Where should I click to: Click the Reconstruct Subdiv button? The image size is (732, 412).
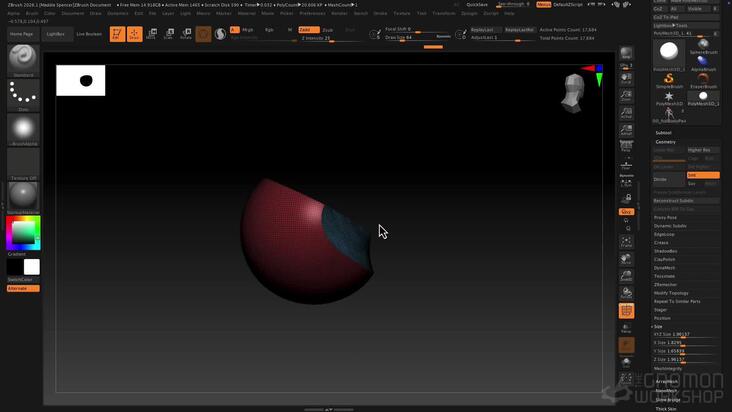(x=686, y=201)
